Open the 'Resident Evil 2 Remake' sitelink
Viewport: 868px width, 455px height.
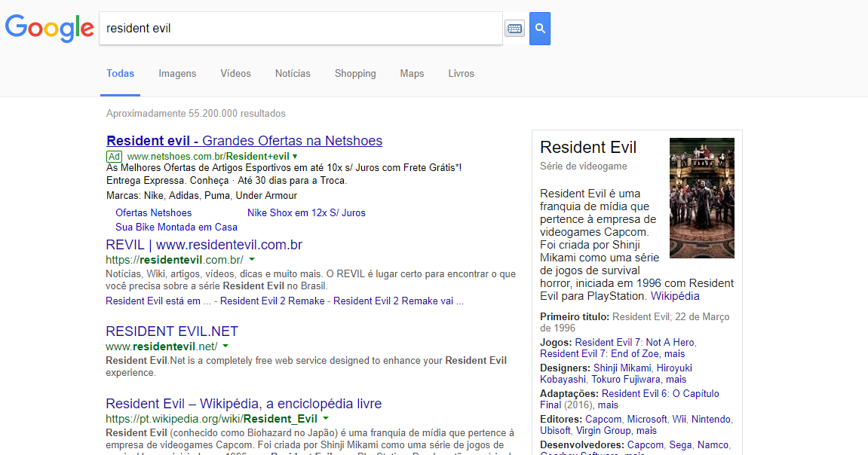coord(272,301)
